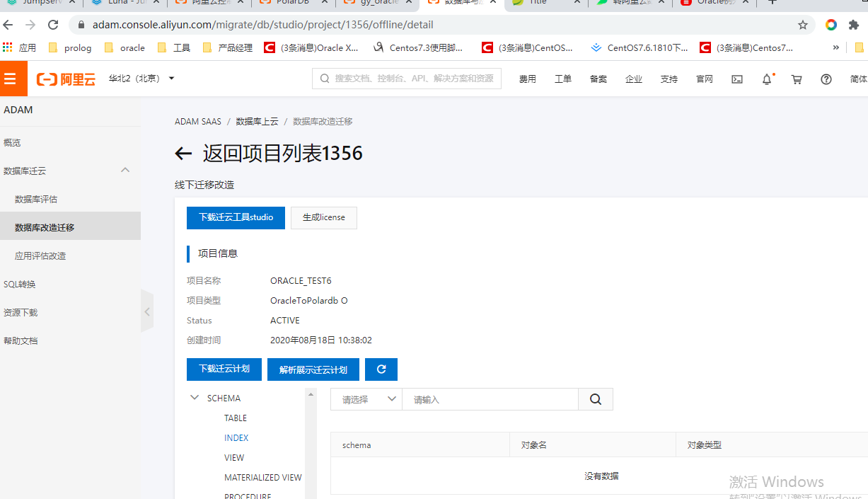Click the 生成license button

point(324,218)
